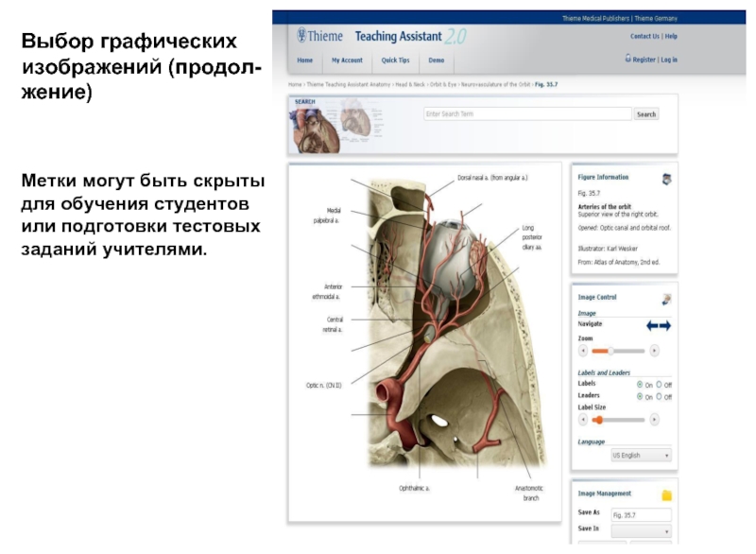Click the Log in link

pyautogui.click(x=669, y=60)
